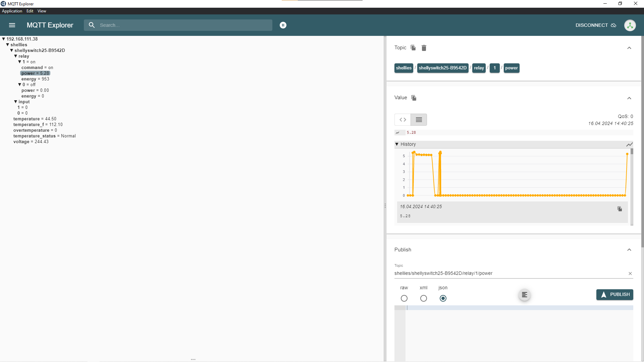This screenshot has height=362, width=644.
Task: Open the View menu
Action: point(42,11)
